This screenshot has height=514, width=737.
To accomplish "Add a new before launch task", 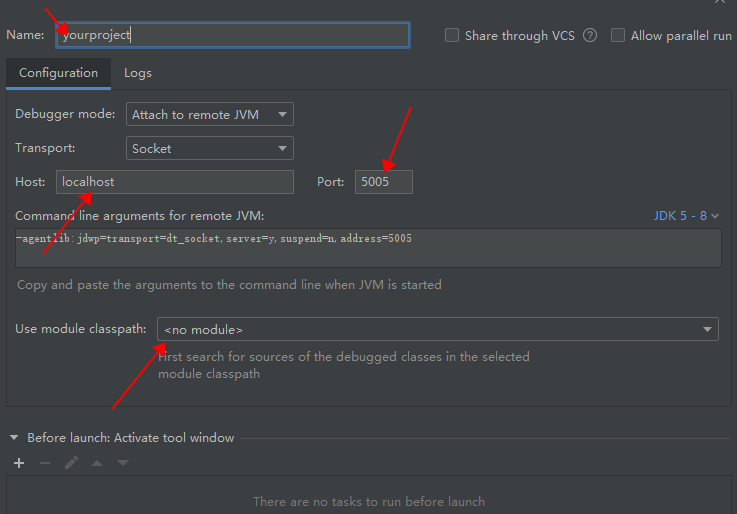I will 19,463.
